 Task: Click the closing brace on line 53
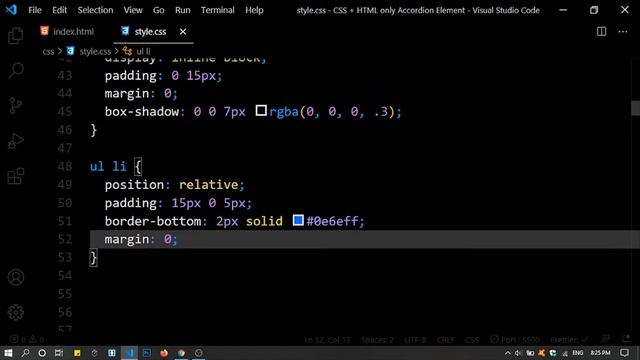(93, 258)
